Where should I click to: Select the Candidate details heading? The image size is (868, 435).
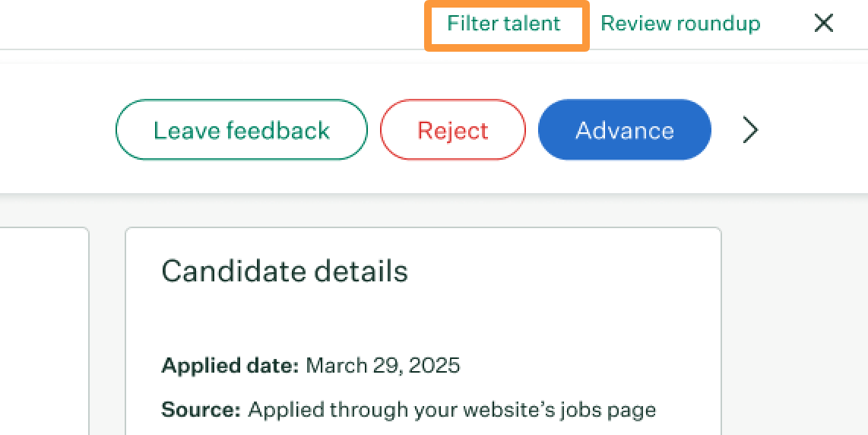284,271
